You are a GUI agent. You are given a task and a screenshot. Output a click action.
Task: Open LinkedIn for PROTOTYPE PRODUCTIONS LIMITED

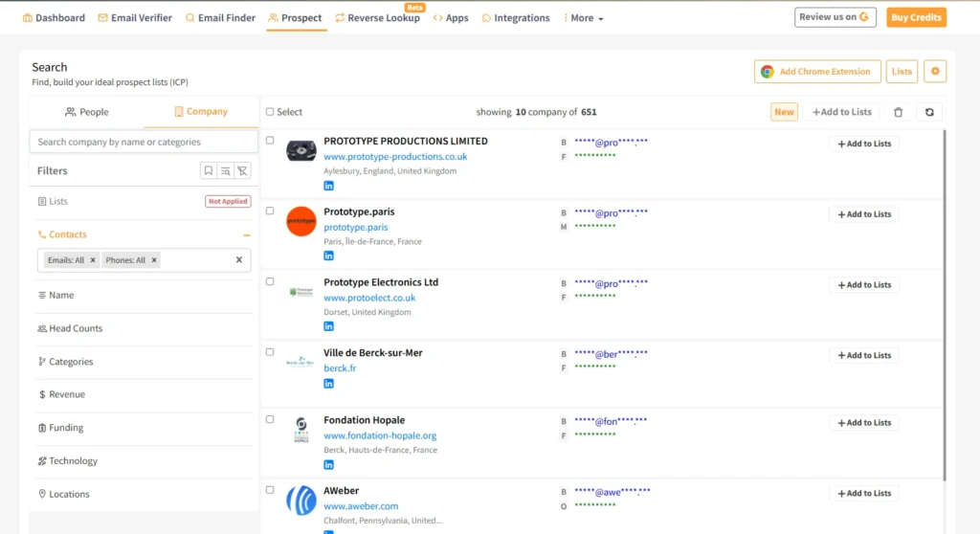(329, 186)
